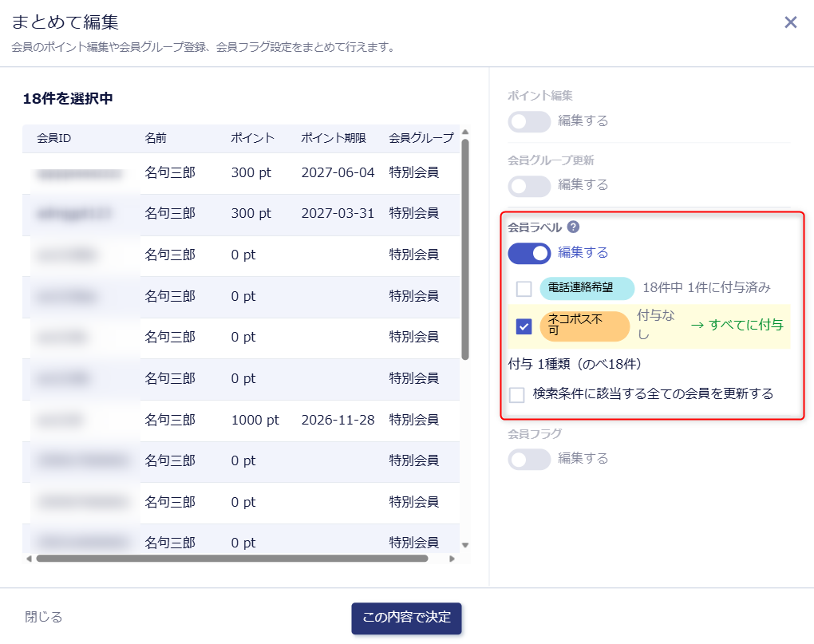Click the scroll up arrow of the table
Viewport: 814px width, 644px height.
(465, 132)
